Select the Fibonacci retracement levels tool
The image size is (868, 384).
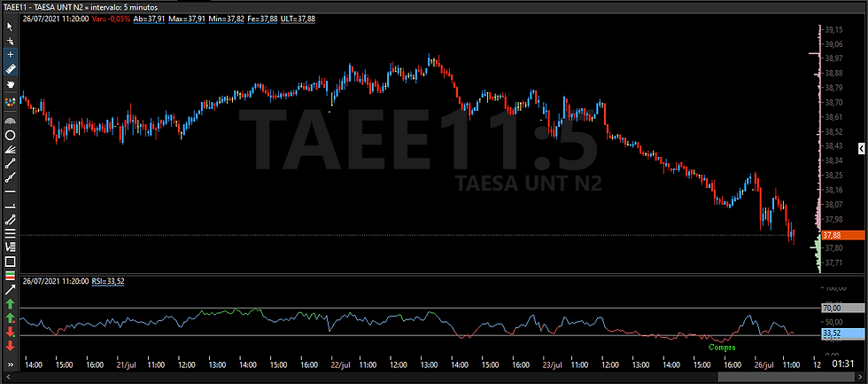click(10, 247)
